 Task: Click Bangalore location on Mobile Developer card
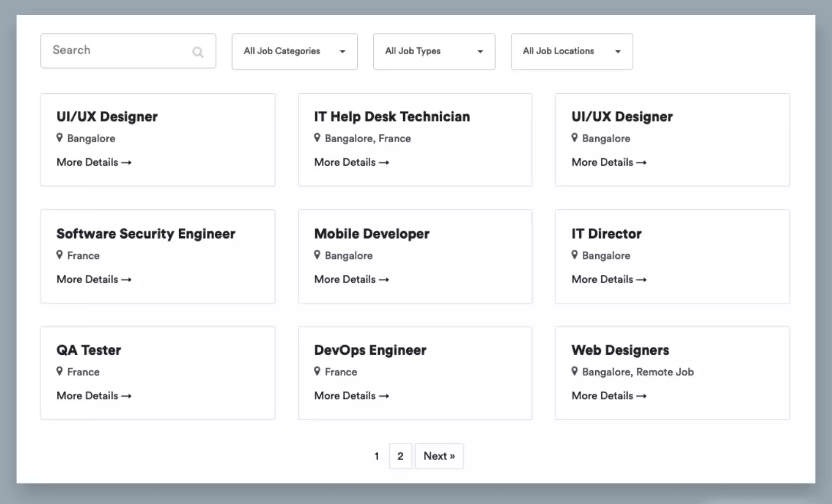349,255
